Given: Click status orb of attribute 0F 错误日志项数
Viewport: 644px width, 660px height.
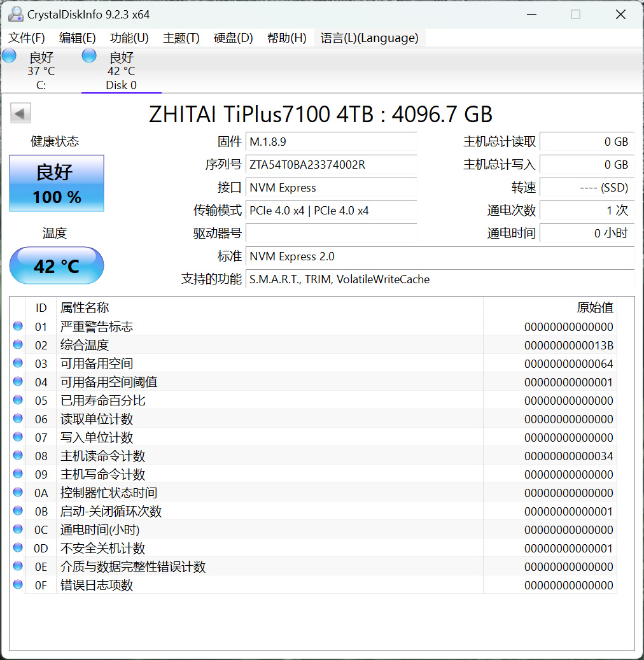Looking at the screenshot, I should coord(18,585).
